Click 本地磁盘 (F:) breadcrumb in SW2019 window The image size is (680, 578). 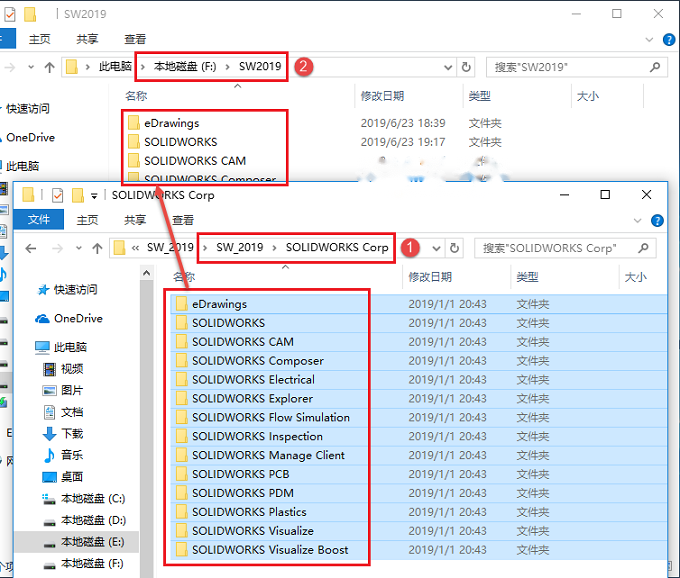[185, 66]
